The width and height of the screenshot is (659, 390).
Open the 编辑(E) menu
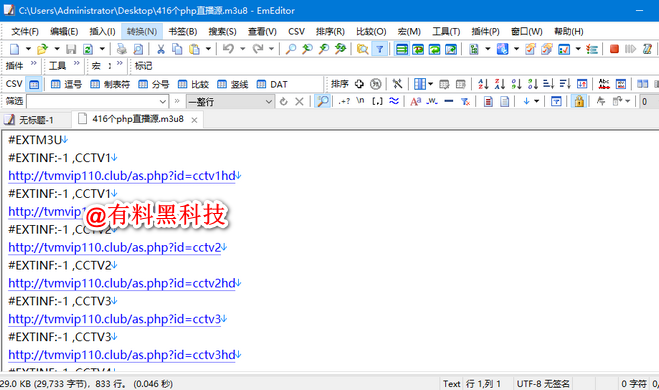tap(64, 32)
